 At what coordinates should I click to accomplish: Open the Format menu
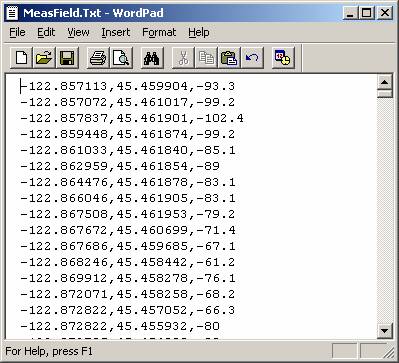point(159,32)
